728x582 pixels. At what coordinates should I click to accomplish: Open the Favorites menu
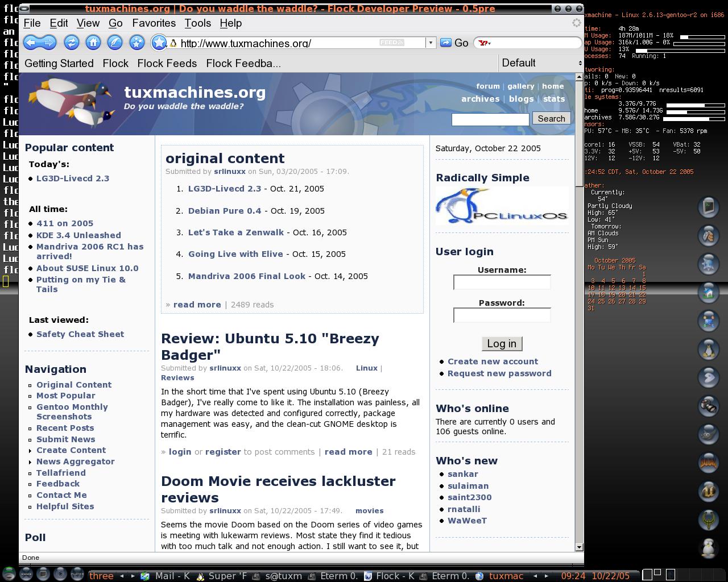coord(154,23)
